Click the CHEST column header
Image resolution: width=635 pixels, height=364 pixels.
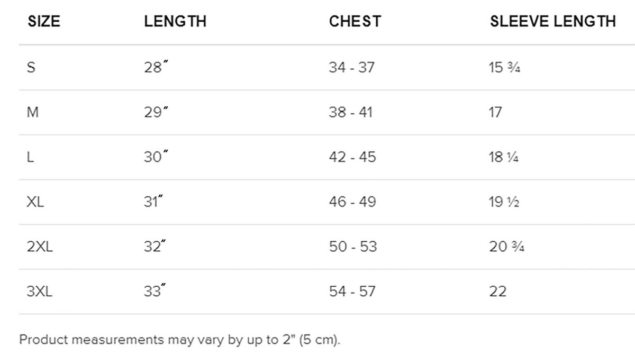pyautogui.click(x=355, y=22)
